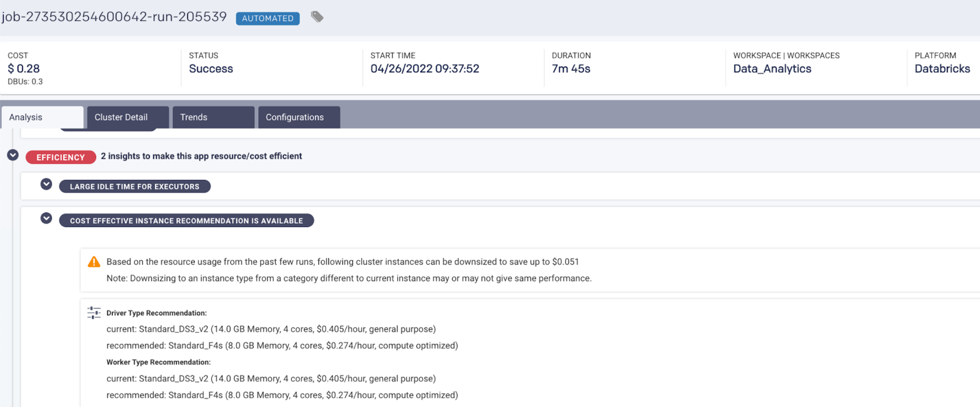This screenshot has width=980, height=407.
Task: Click the $ 0.28 cost value
Action: [x=24, y=69]
